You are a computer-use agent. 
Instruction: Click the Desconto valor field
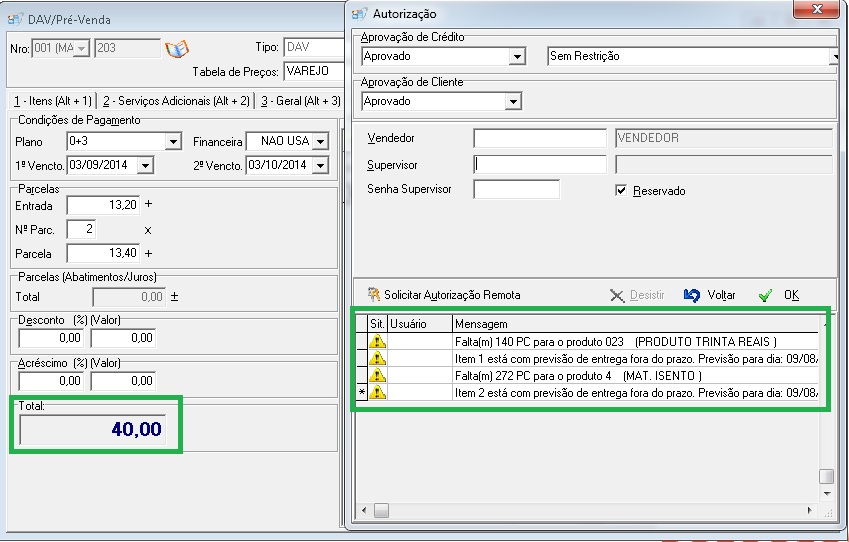click(x=123, y=338)
